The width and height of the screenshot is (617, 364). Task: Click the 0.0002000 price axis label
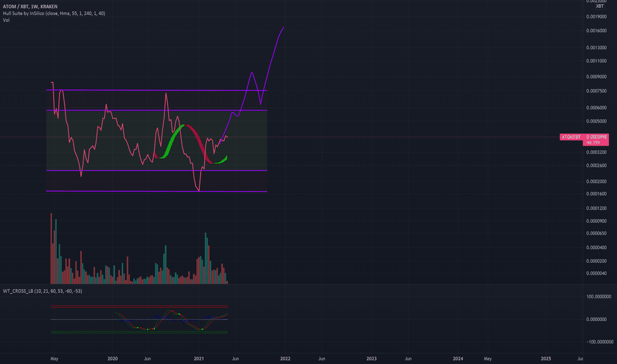pos(596,181)
